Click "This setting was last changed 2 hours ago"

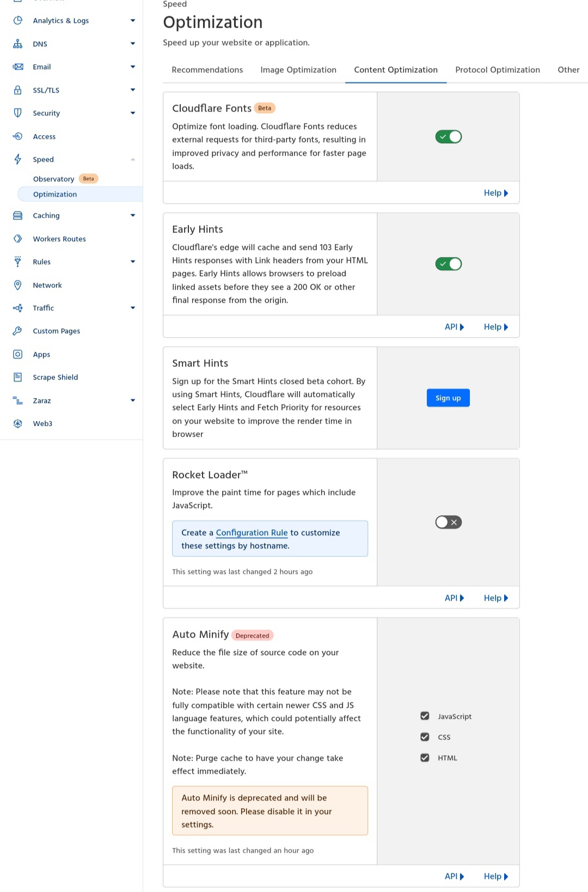(242, 572)
